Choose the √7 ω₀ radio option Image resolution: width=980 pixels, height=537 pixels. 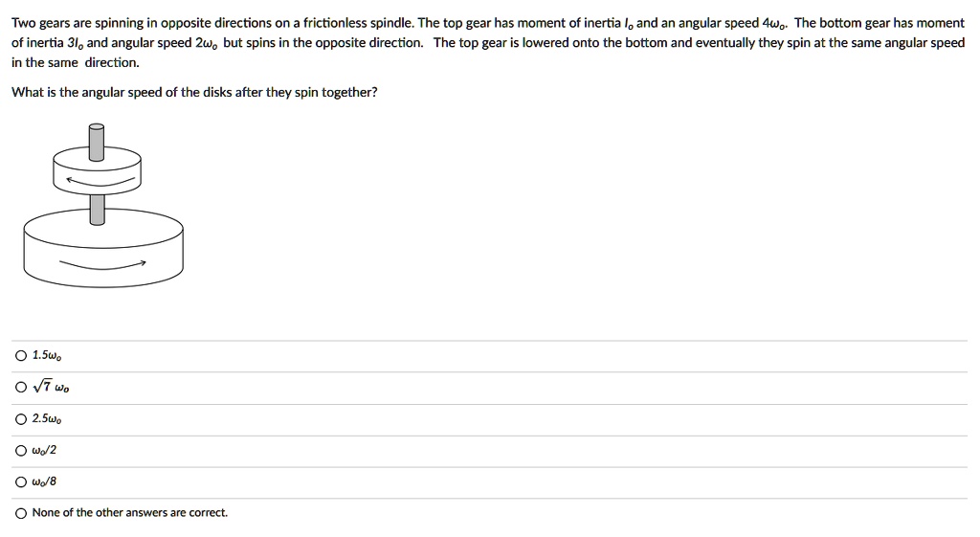(x=20, y=388)
